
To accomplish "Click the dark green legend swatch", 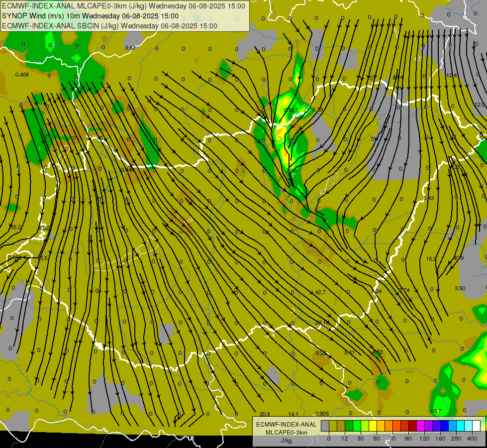I will coord(349,426).
